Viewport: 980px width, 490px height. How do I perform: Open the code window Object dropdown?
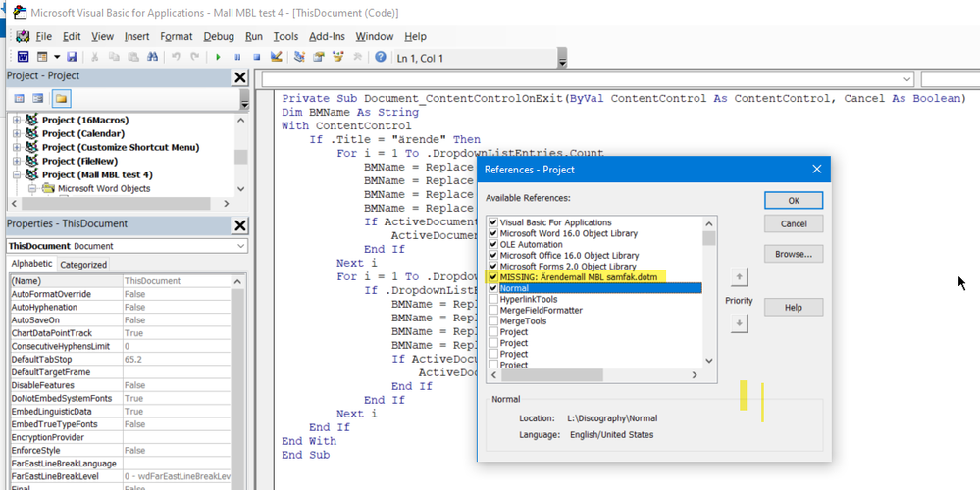tap(907, 79)
